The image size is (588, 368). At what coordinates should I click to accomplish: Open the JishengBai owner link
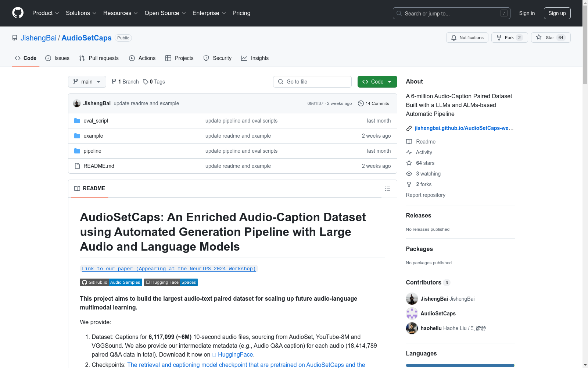point(39,38)
